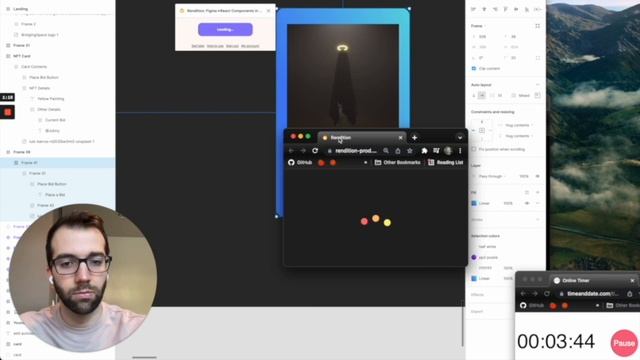Open a new tab in Rendition browser
640x360 pixels.
tap(414, 138)
